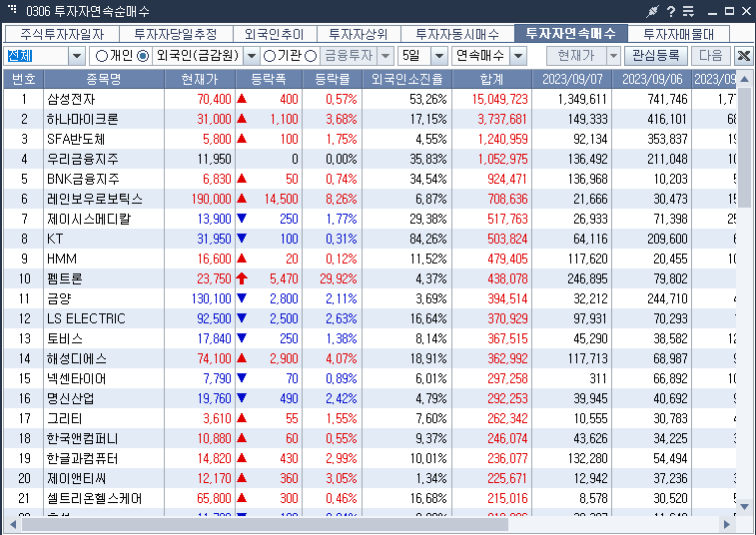This screenshot has width=756, height=535.
Task: Click the 번호 column header
Action: 24,79
